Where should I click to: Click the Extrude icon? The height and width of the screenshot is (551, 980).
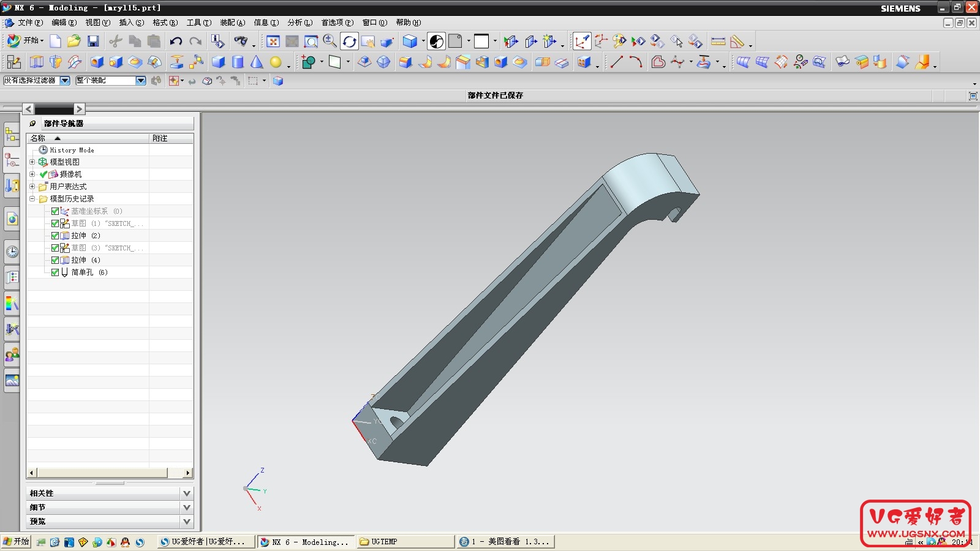(x=37, y=62)
